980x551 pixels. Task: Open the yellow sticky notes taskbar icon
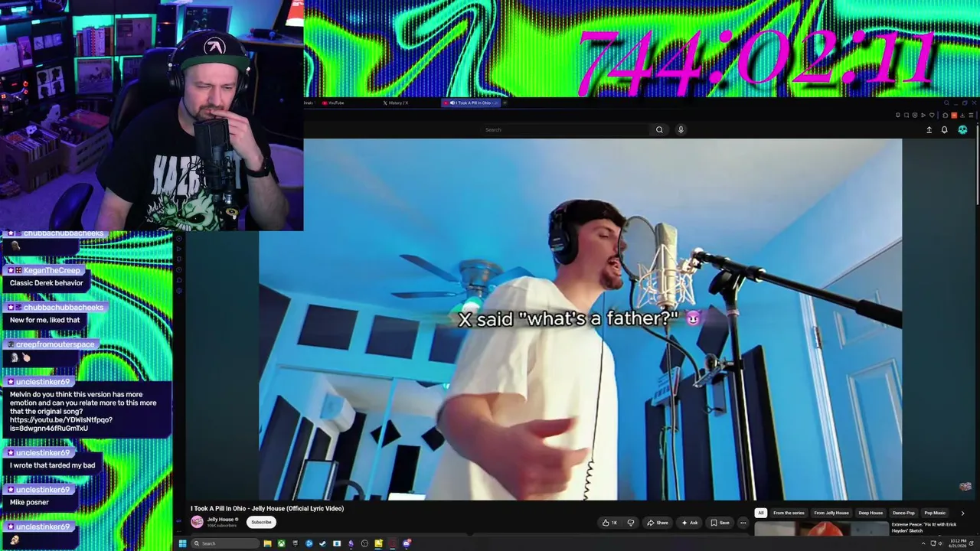tap(378, 543)
